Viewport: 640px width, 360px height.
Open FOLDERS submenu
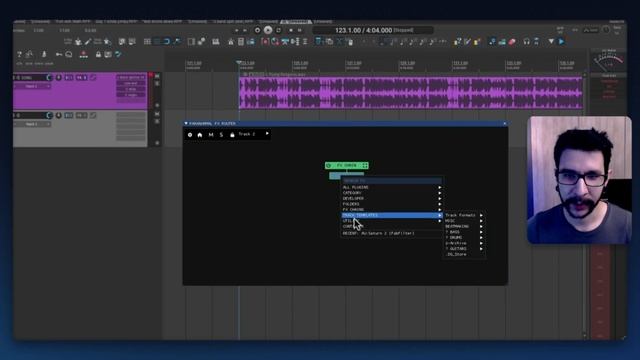391,204
